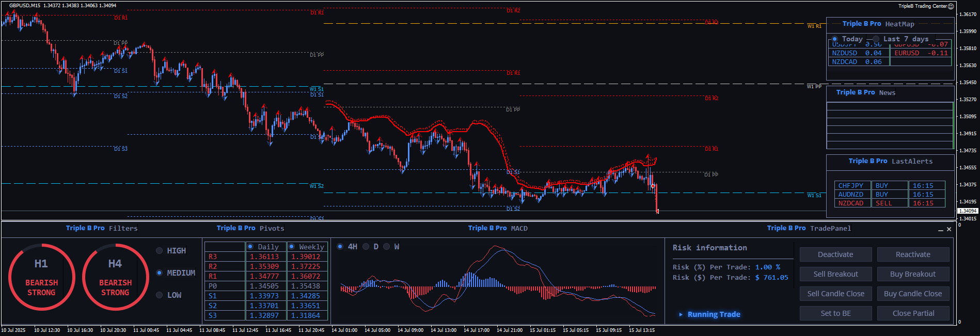
Task: Toggle the Weekly pivots radio button
Action: (x=292, y=247)
